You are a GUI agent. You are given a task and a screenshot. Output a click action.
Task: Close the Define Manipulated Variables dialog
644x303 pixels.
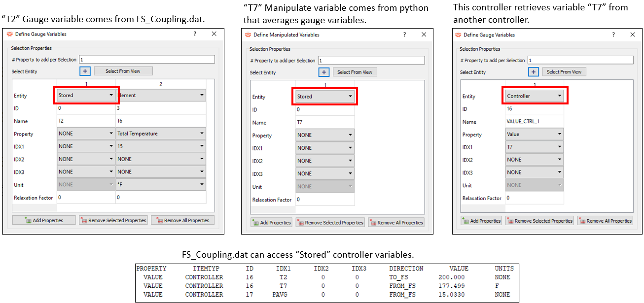424,34
